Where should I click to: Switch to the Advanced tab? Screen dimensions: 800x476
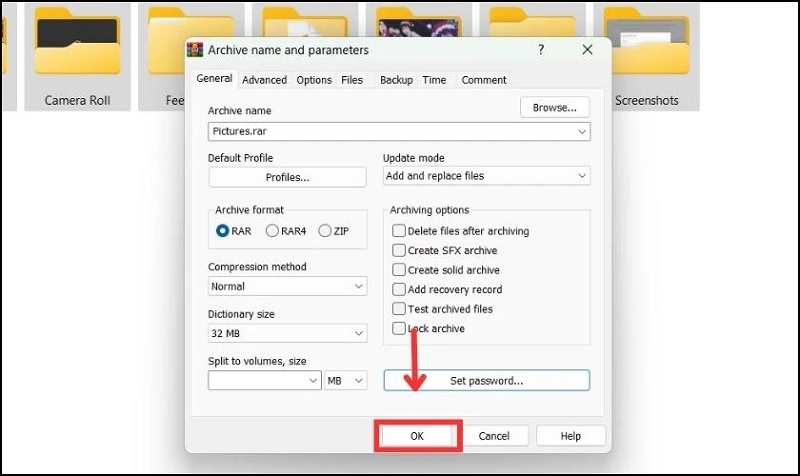tap(264, 80)
